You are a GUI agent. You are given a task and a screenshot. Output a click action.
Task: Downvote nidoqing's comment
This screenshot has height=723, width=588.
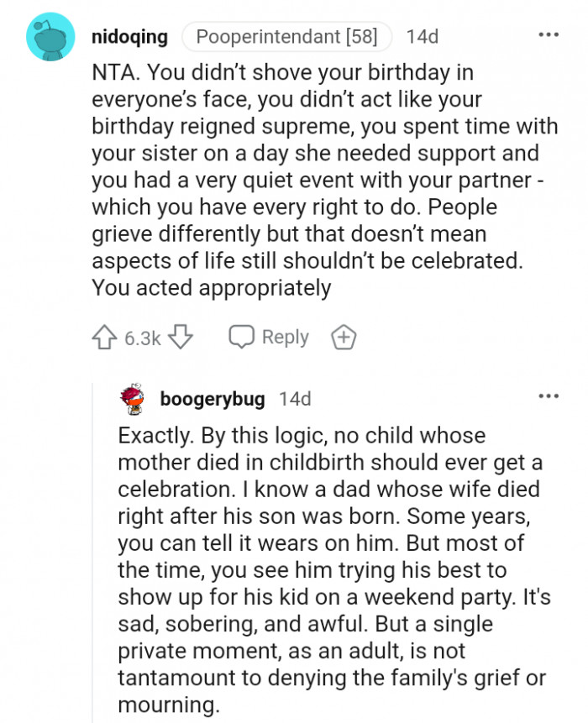click(182, 338)
